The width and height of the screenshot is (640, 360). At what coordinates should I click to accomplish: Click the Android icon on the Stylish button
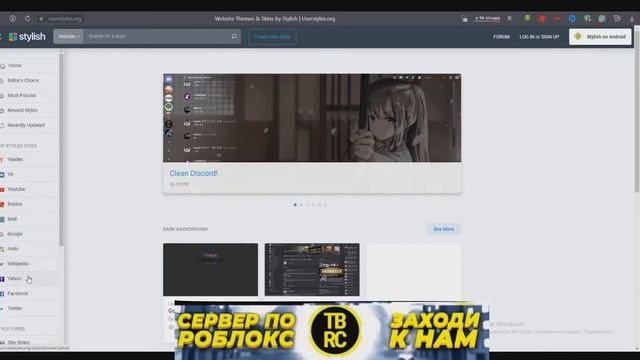coord(578,36)
